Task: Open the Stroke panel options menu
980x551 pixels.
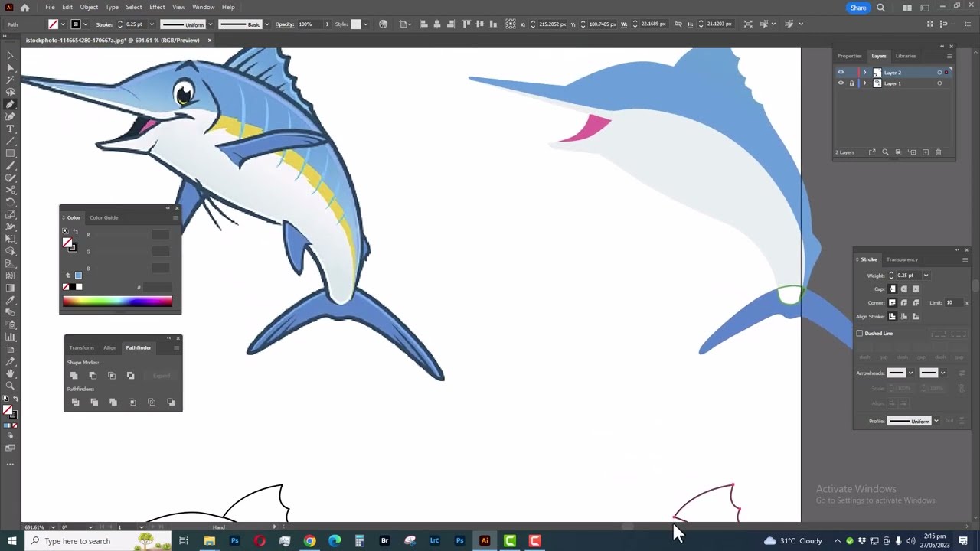Action: tap(965, 259)
